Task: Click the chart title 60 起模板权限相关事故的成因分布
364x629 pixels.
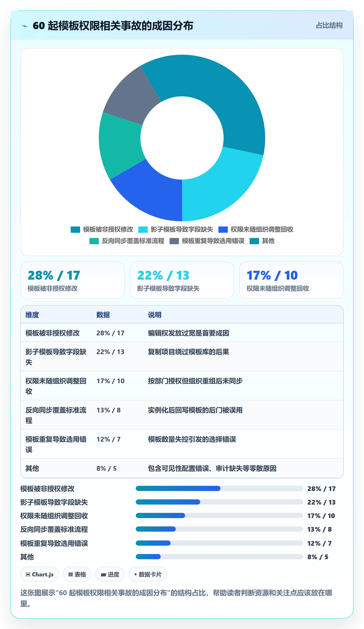Action: pos(113,26)
